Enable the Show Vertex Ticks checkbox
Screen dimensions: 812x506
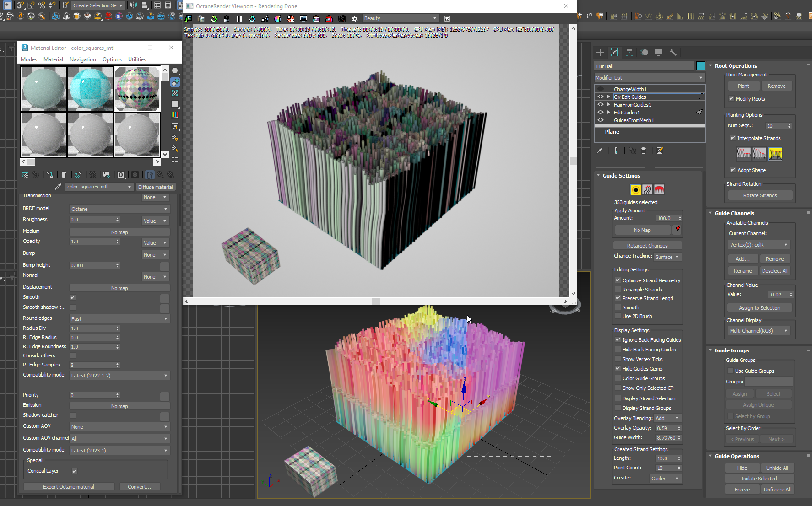point(618,359)
